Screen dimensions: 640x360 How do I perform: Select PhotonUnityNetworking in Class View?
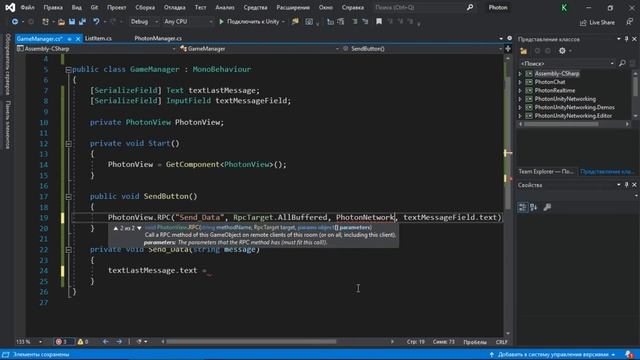point(565,99)
